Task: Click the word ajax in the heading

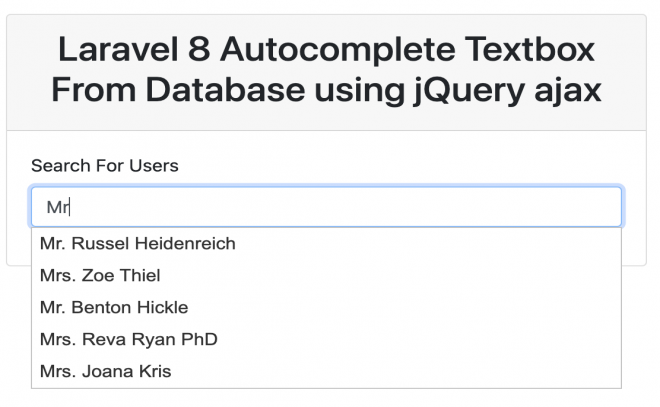Action: [568, 91]
